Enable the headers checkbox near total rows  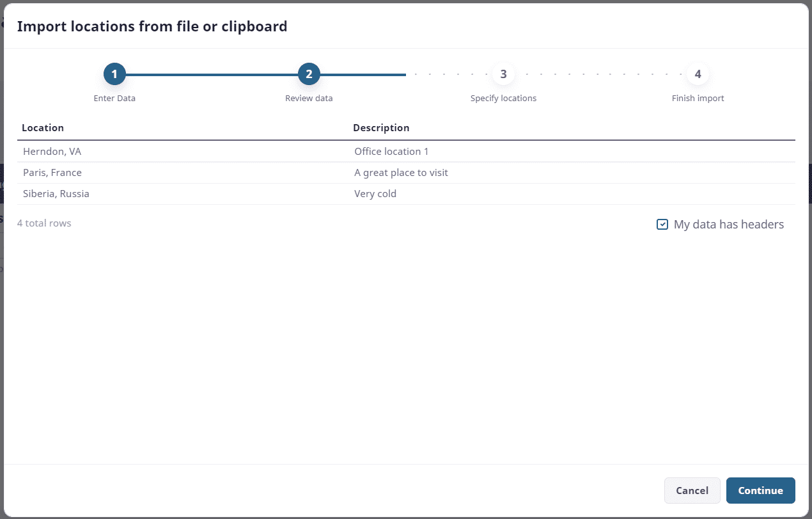click(x=662, y=224)
